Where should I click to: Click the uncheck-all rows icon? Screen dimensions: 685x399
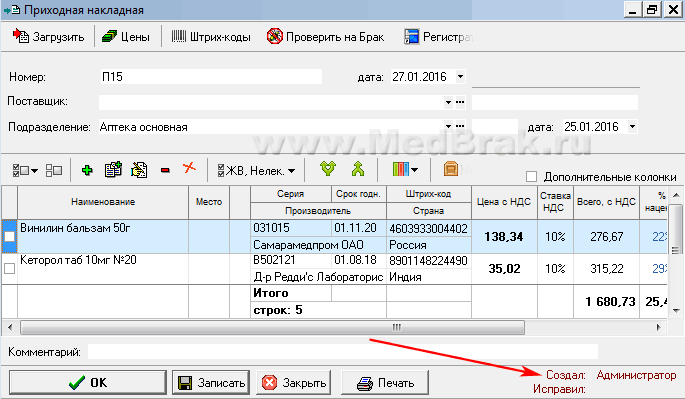point(54,170)
